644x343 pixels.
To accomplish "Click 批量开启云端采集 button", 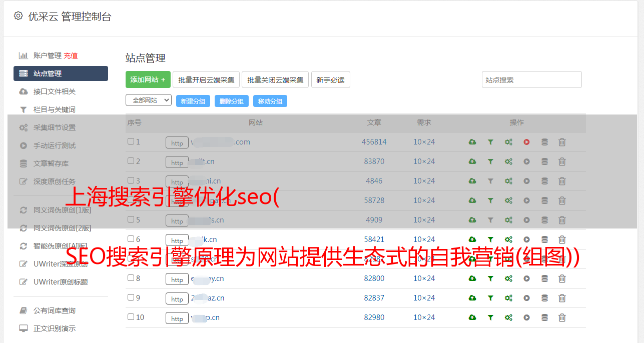I will 206,79.
